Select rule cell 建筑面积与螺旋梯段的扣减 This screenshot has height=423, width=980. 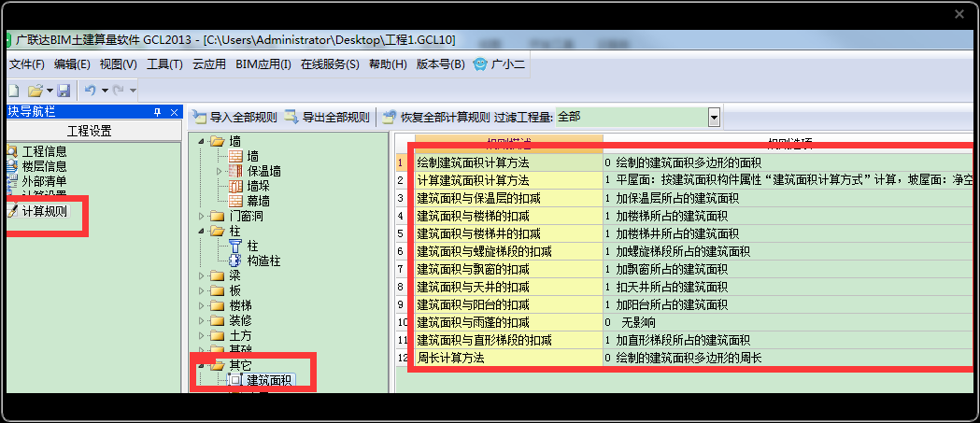[509, 252]
